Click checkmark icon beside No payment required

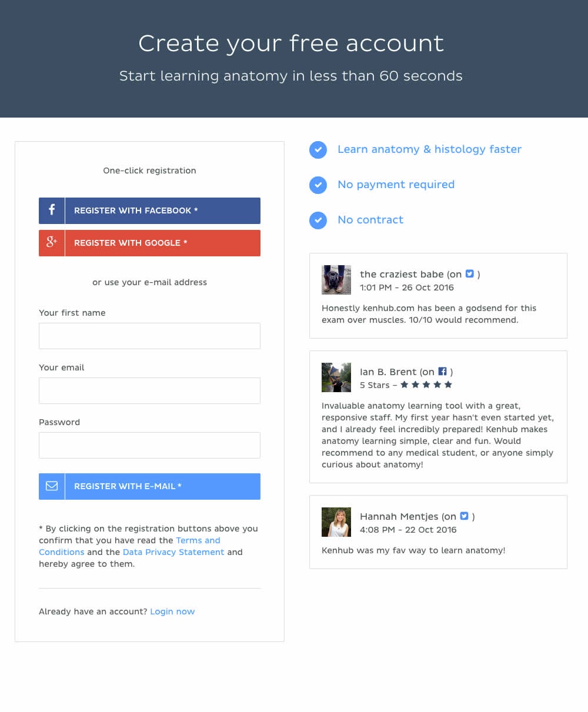(318, 185)
